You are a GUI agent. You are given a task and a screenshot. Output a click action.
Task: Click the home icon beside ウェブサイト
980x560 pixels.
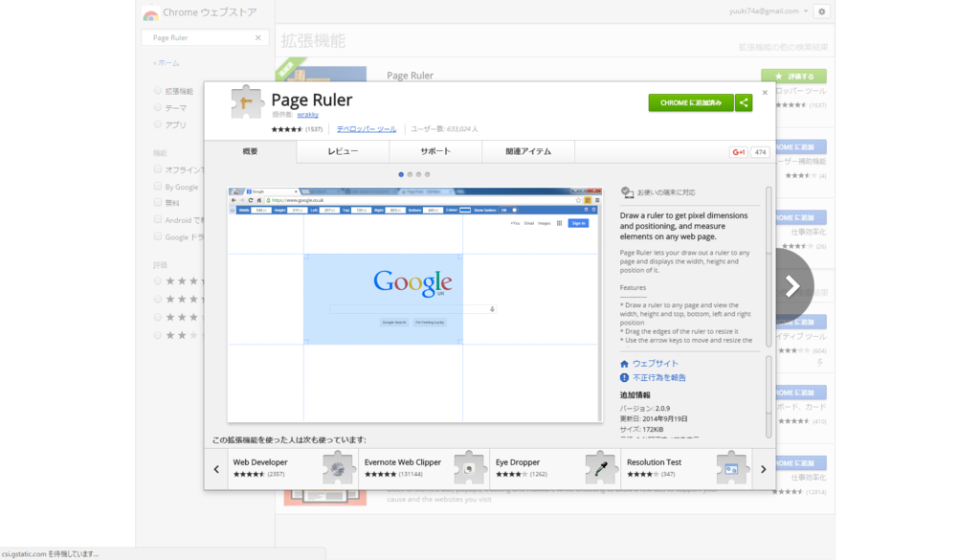[x=624, y=364]
